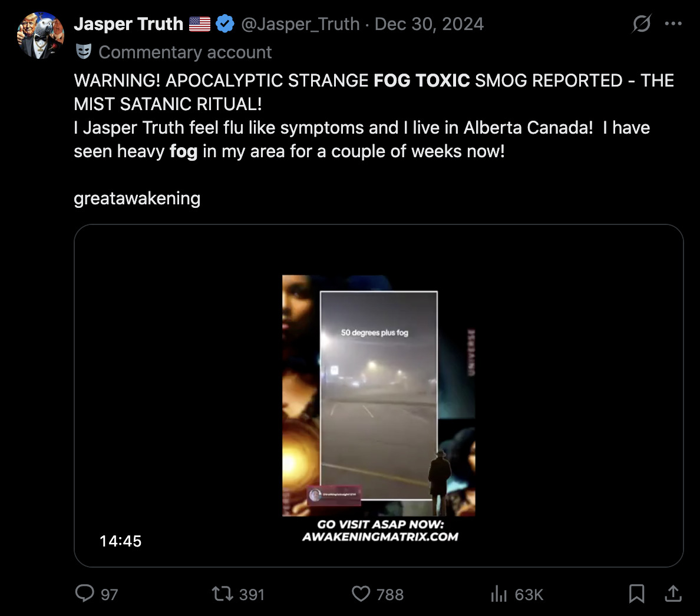Play the foggy parking lot video
Image resolution: width=700 pixels, height=616 pixels.
[378, 396]
